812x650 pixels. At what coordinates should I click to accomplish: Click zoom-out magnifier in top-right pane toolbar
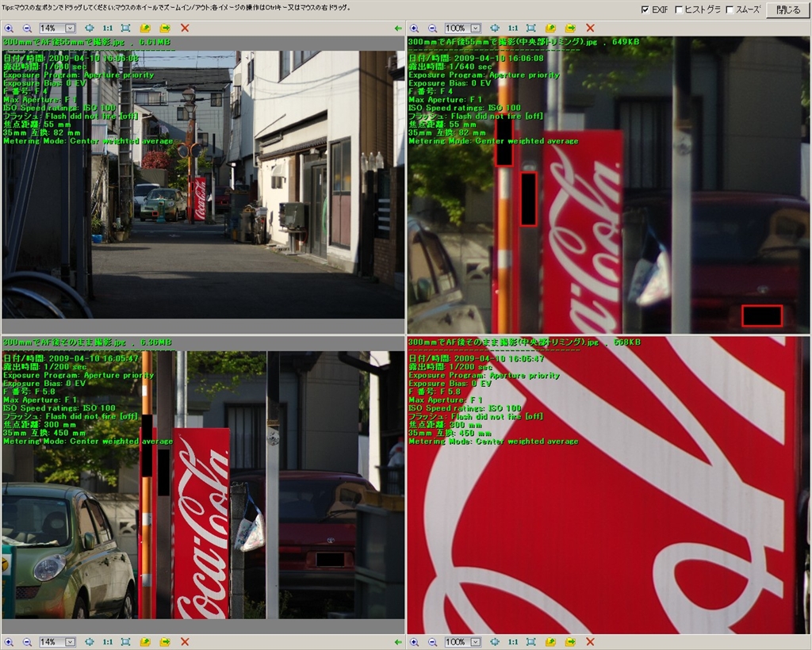[432, 28]
